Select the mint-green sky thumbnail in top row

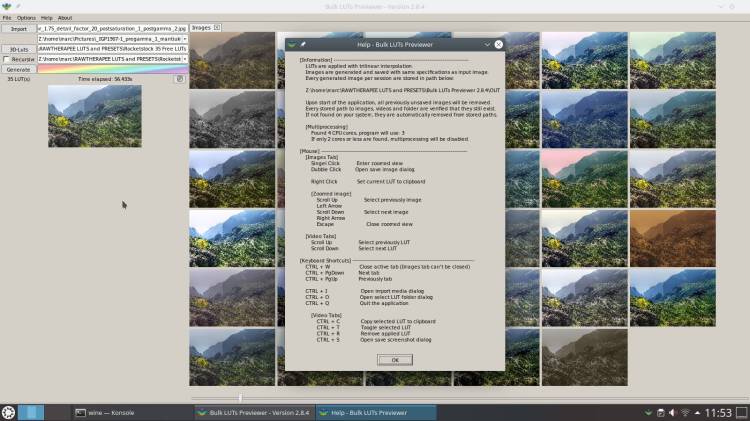(673, 60)
